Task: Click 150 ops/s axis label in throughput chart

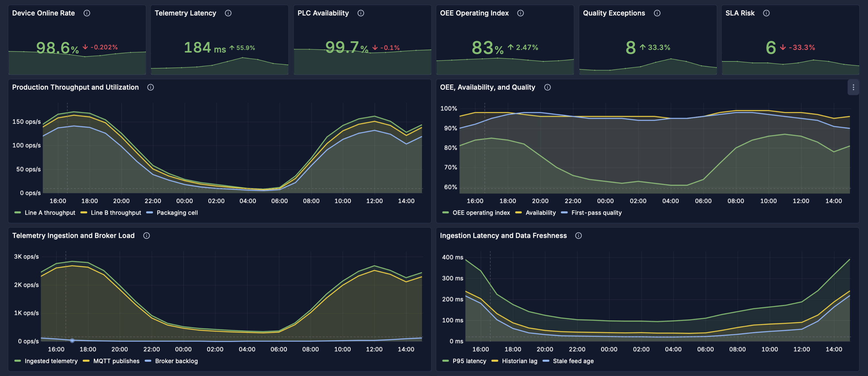Action: 27,122
